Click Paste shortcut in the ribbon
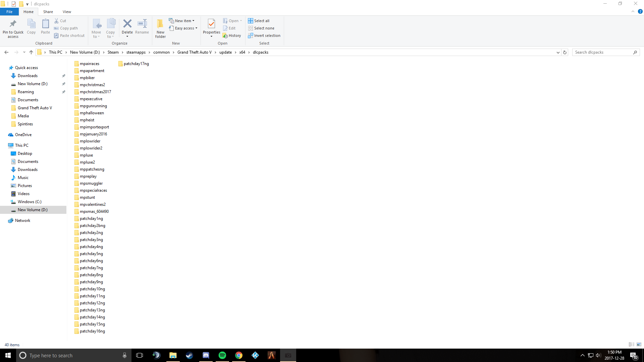The image size is (644, 362). point(69,36)
